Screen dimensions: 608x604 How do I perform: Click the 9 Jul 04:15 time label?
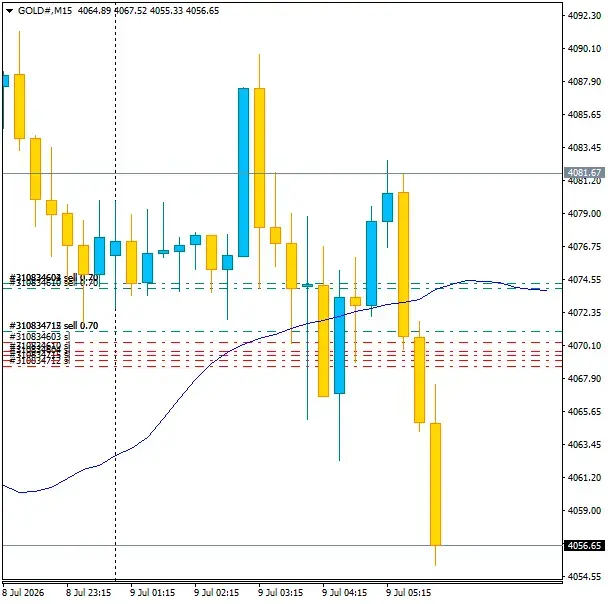[x=344, y=593]
